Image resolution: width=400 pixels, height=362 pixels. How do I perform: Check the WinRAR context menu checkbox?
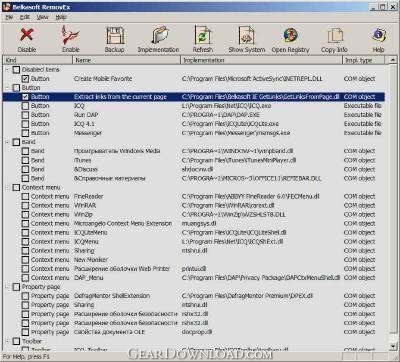pyautogui.click(x=25, y=206)
